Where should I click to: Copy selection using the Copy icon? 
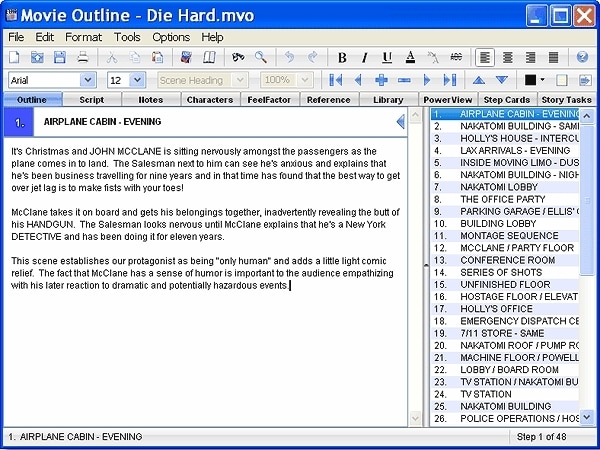[135, 57]
